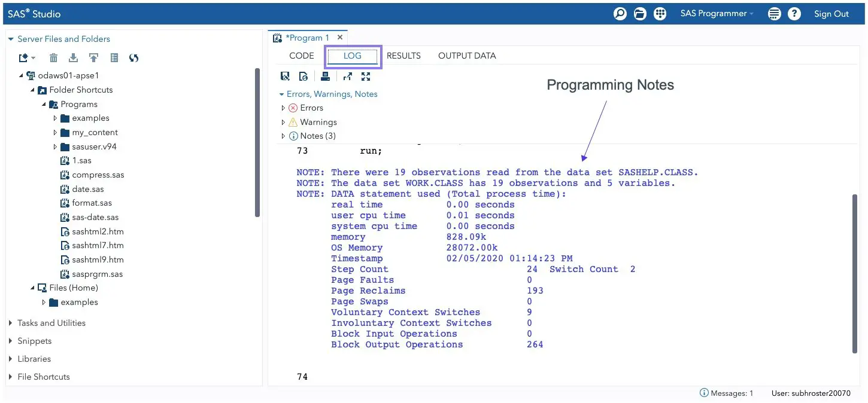Open the OUTPUT DATA tab
868x403 pixels.
(x=467, y=56)
